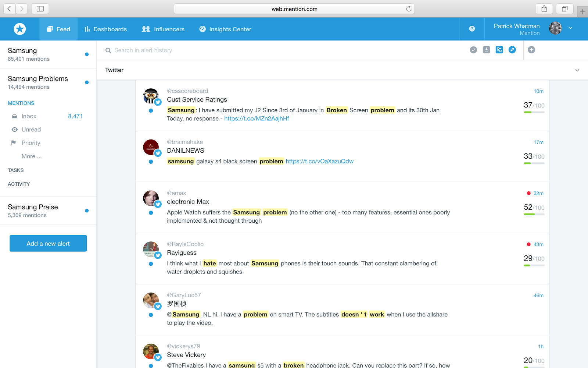Click the 52/100 influence score bar
The height and width of the screenshot is (368, 588).
[x=534, y=214]
